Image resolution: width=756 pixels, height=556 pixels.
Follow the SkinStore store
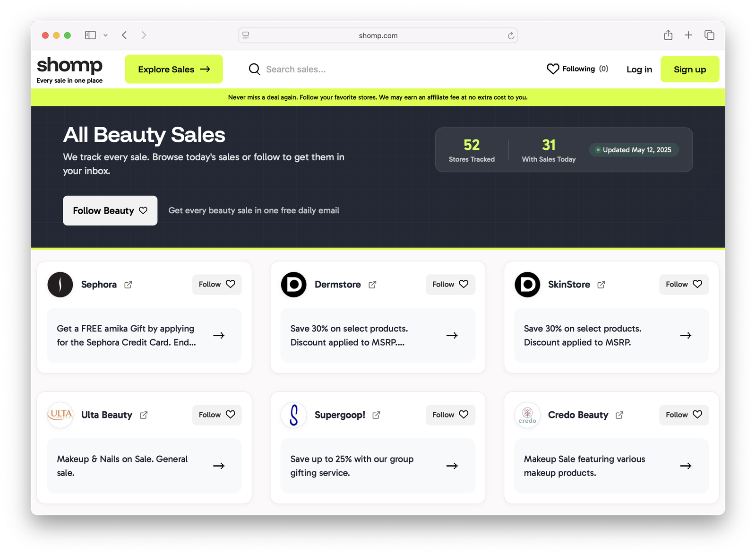(684, 284)
